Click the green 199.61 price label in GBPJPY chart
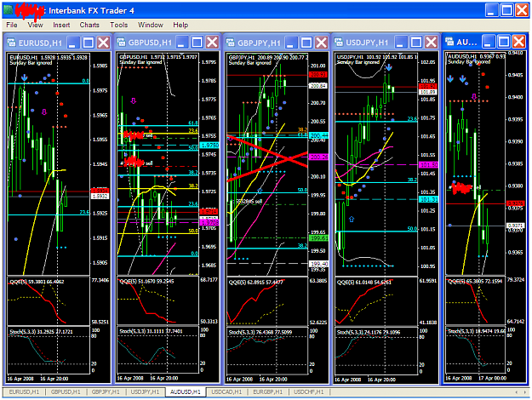 coord(318,237)
